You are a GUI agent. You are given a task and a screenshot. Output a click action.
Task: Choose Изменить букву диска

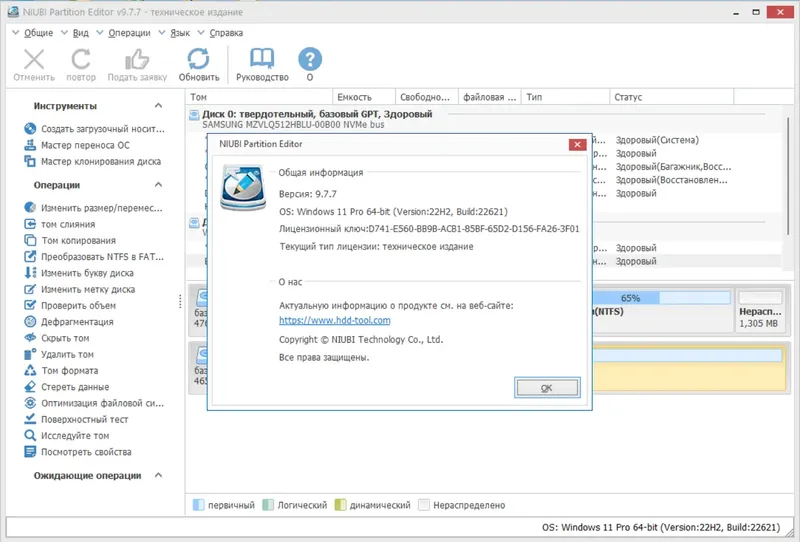click(x=79, y=273)
